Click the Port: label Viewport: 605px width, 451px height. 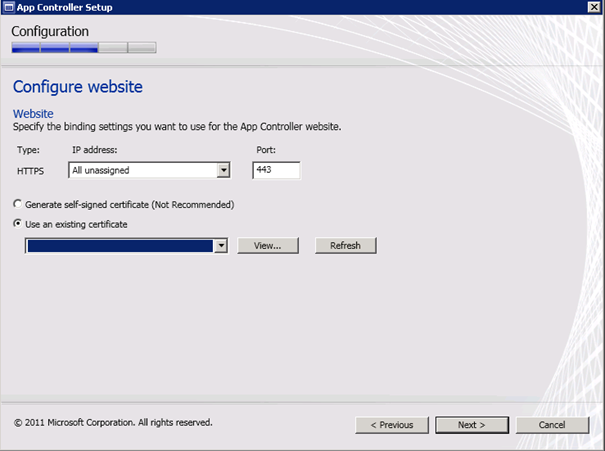(x=266, y=150)
